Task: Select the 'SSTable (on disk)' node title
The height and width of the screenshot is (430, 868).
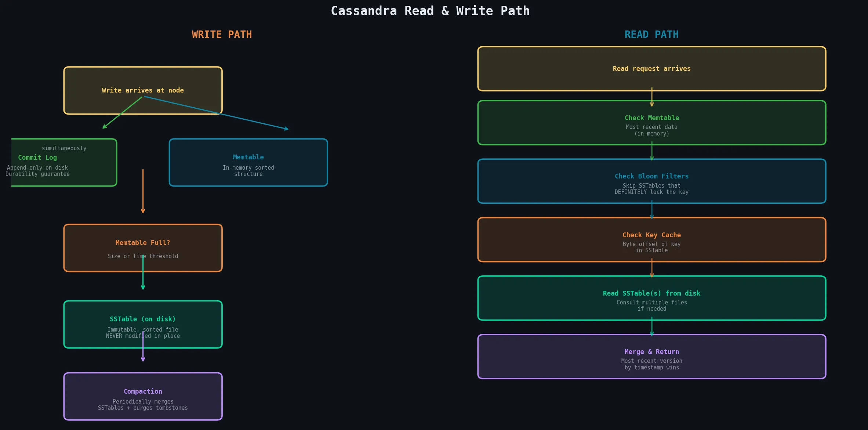Action: [143, 319]
